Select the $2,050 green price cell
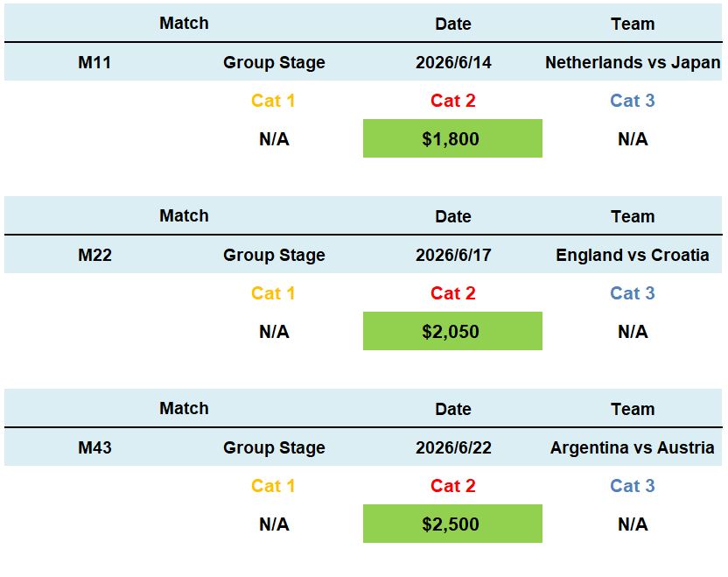The height and width of the screenshot is (577, 728). (452, 332)
